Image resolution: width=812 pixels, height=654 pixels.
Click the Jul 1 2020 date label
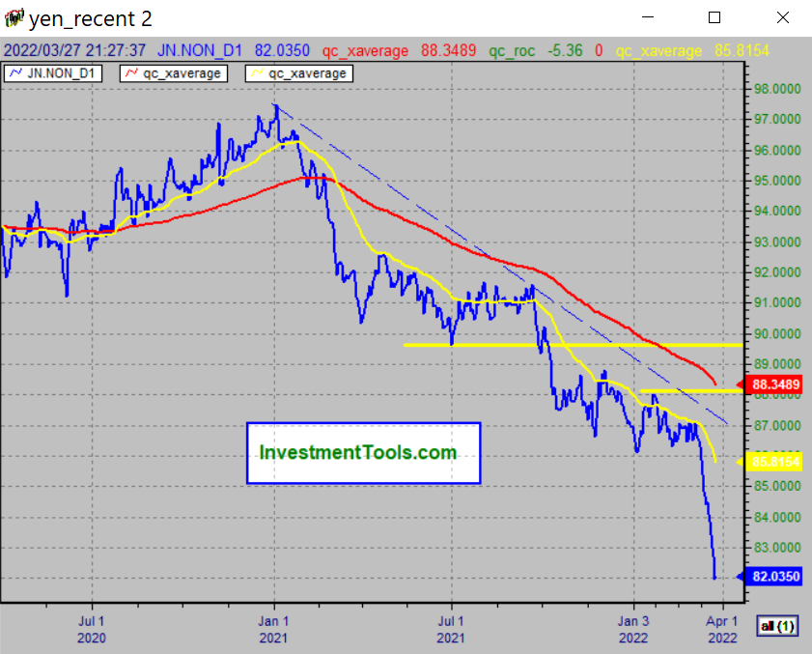[92, 630]
